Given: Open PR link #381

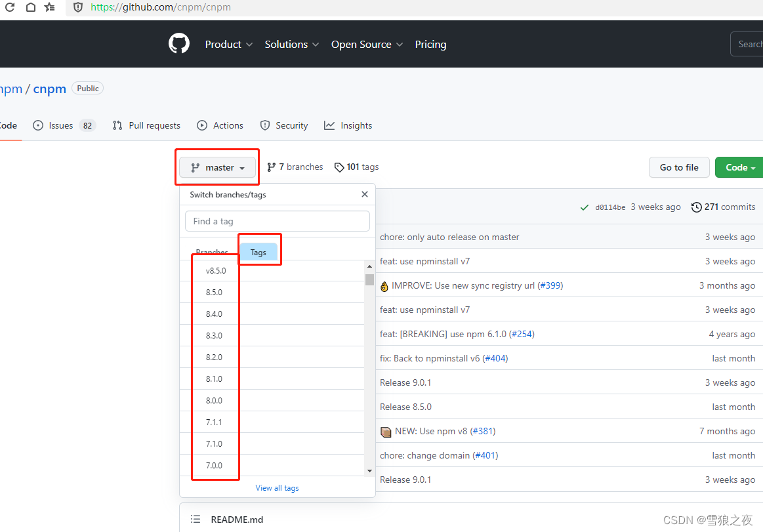Looking at the screenshot, I should coord(484,431).
